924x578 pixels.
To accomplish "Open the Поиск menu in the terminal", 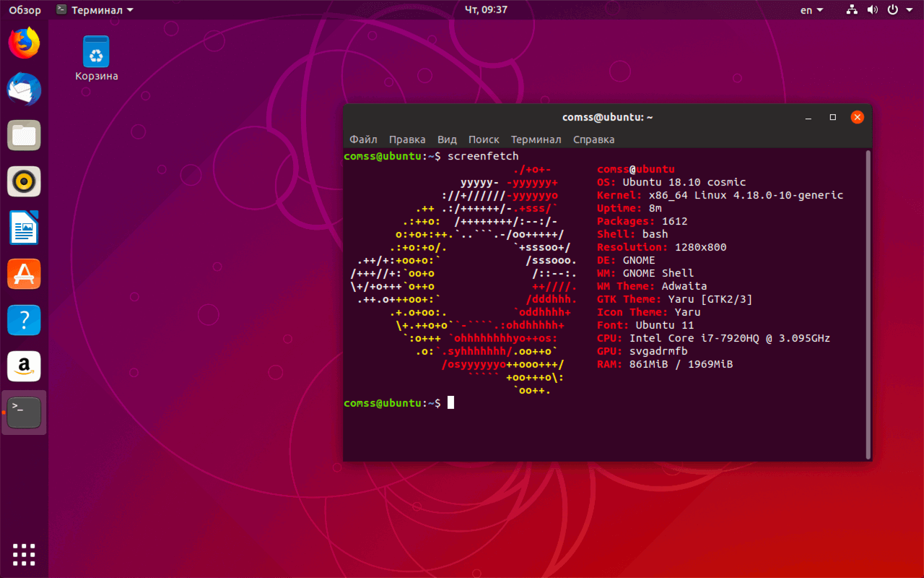I will tap(484, 139).
